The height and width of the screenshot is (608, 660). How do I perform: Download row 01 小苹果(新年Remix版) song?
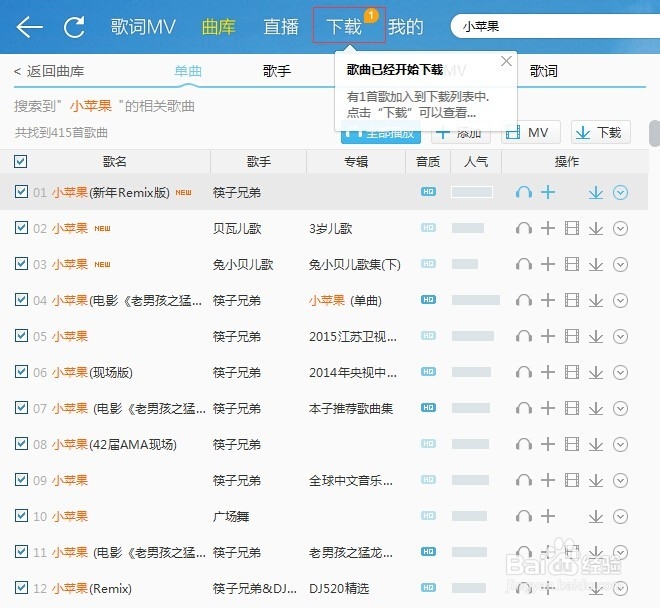pyautogui.click(x=596, y=192)
